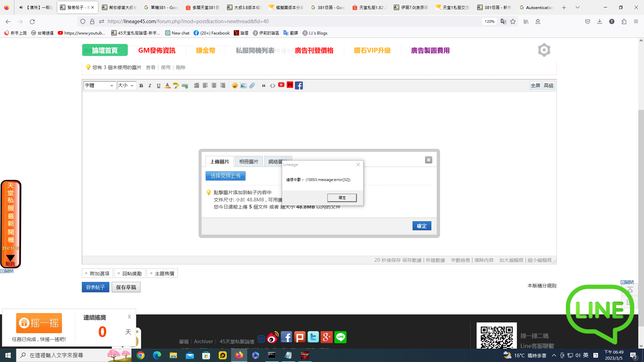Click the align left icon
Screen dimensions: 644x362
point(205,85)
